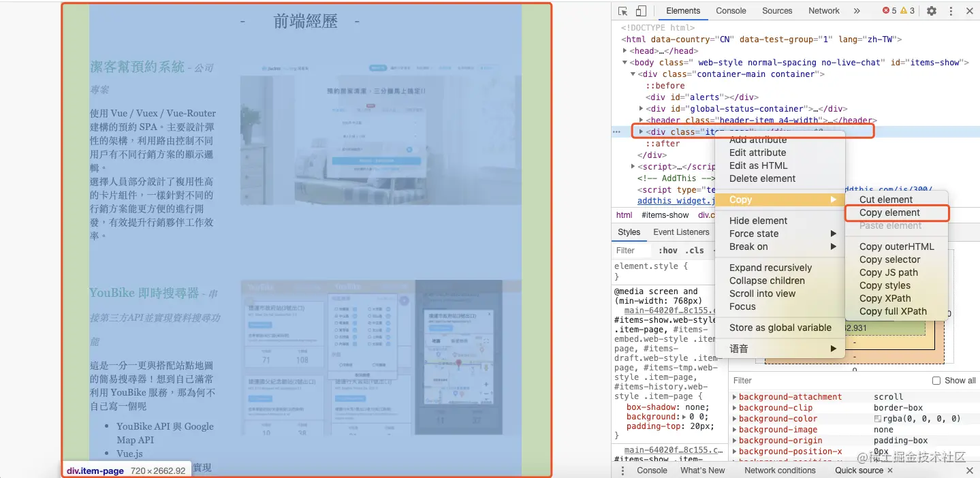Click the Styles Filter input field
The image size is (980, 478).
pos(633,251)
